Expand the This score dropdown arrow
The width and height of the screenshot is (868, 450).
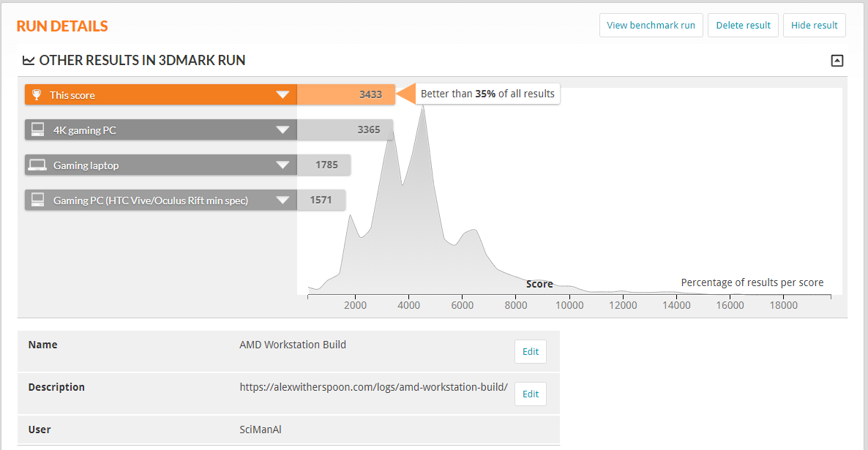click(x=283, y=95)
